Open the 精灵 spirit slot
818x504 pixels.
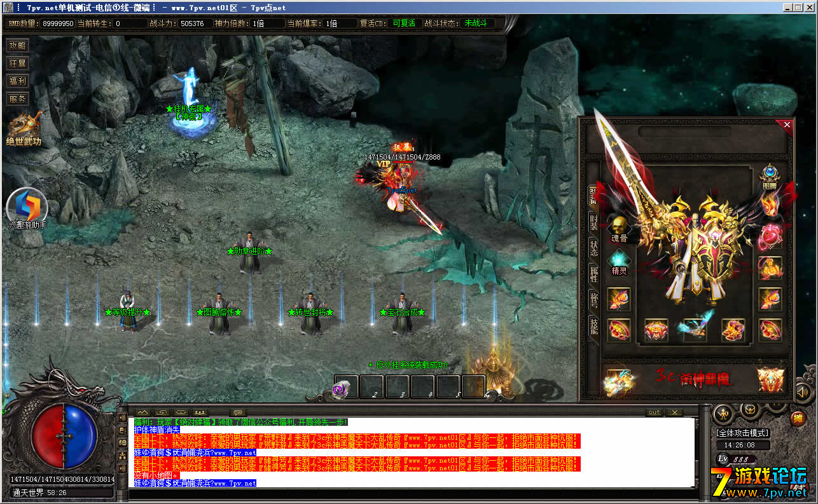click(x=619, y=261)
